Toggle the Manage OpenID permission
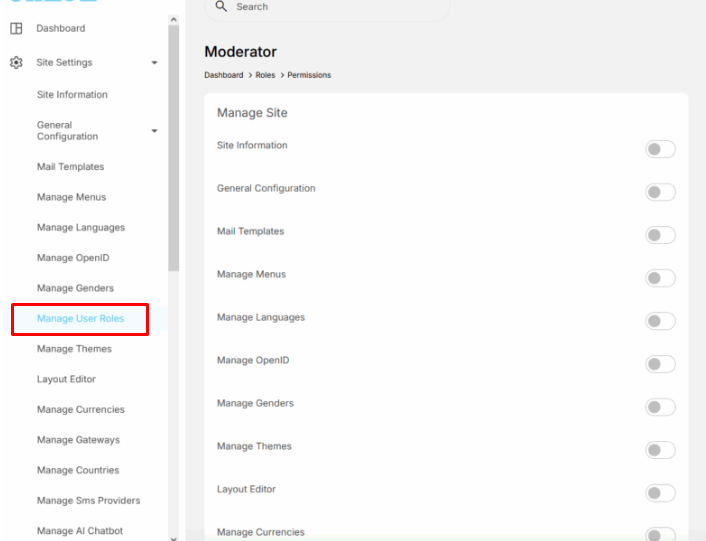 coord(660,364)
